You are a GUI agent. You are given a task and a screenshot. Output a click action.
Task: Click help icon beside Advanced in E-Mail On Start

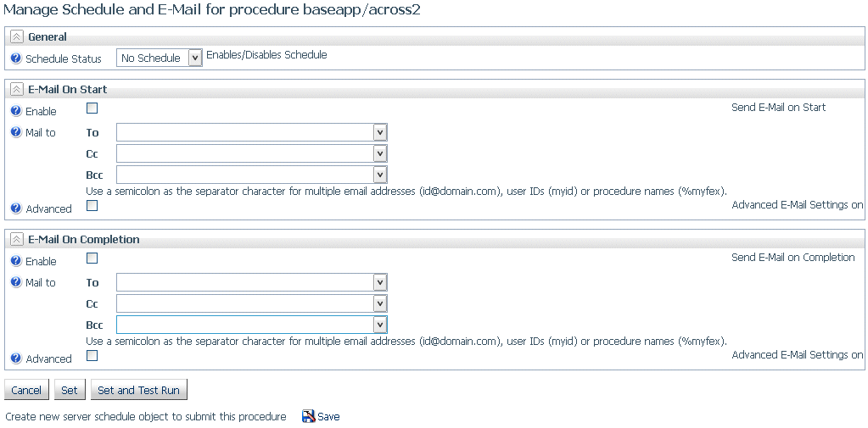pyautogui.click(x=16, y=208)
